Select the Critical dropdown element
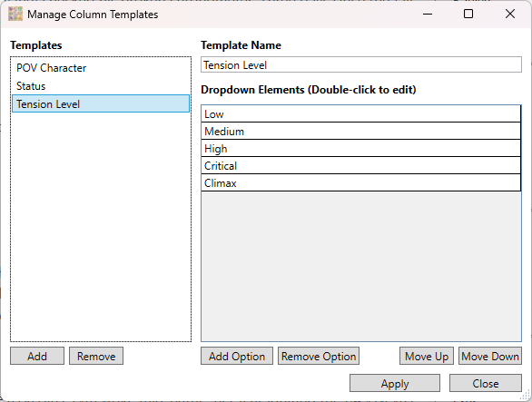 (361, 166)
